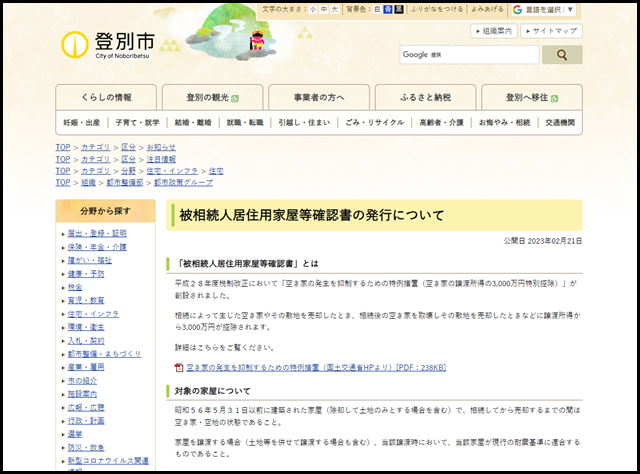Open the 空き家の発生を抑制するための特例措置 PDF link
Image resolution: width=640 pixels, height=474 pixels.
(316, 368)
